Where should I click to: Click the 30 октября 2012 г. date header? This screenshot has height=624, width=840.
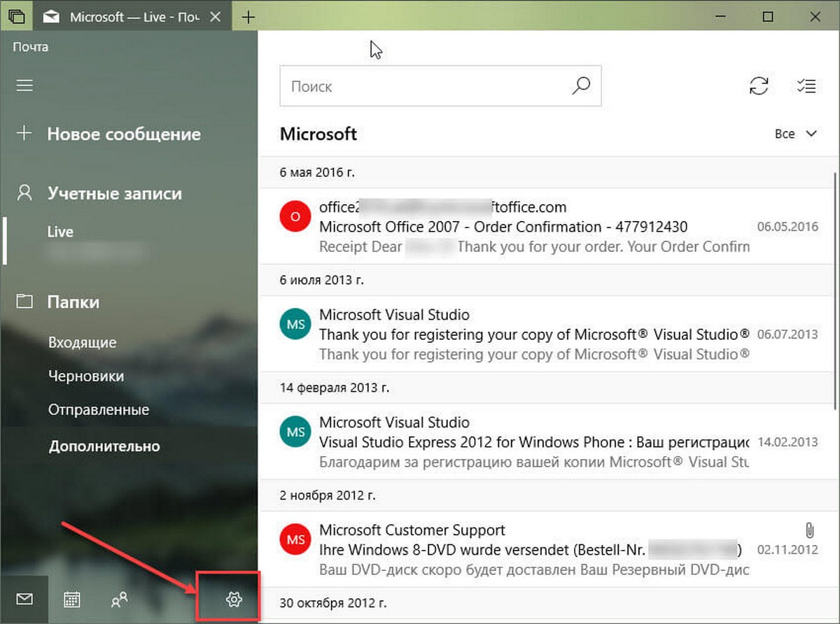[549, 602]
